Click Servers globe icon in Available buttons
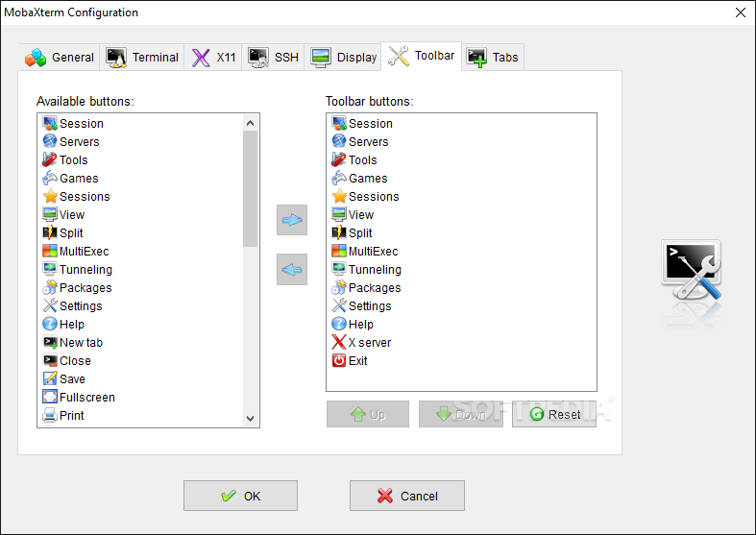Viewport: 756px width, 535px height. [50, 141]
